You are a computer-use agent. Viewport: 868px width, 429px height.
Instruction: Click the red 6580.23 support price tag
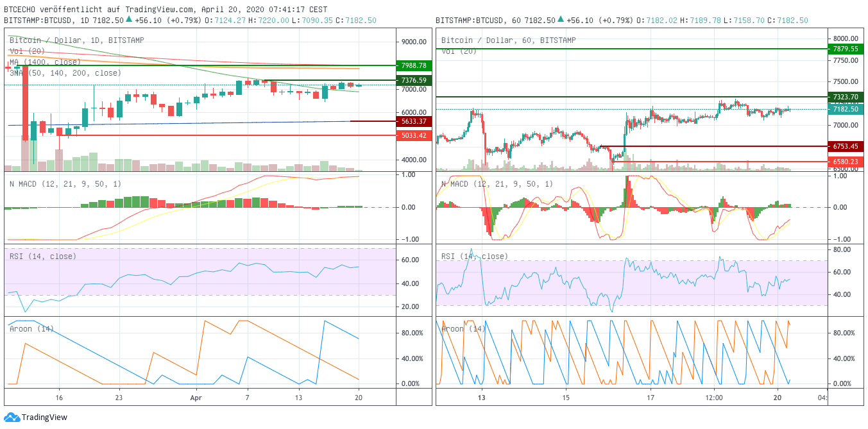(x=846, y=162)
